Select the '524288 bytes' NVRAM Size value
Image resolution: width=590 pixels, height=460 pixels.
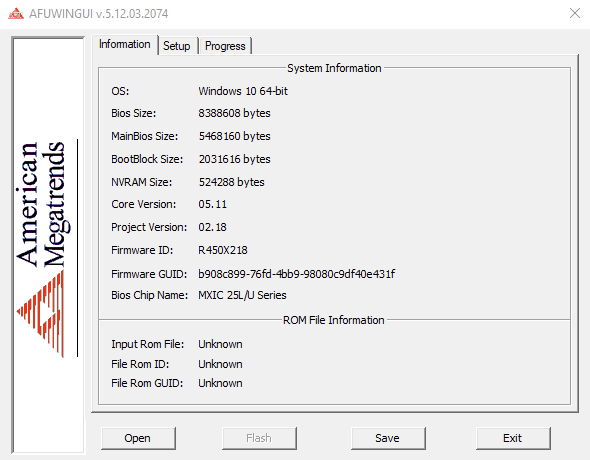(x=231, y=182)
